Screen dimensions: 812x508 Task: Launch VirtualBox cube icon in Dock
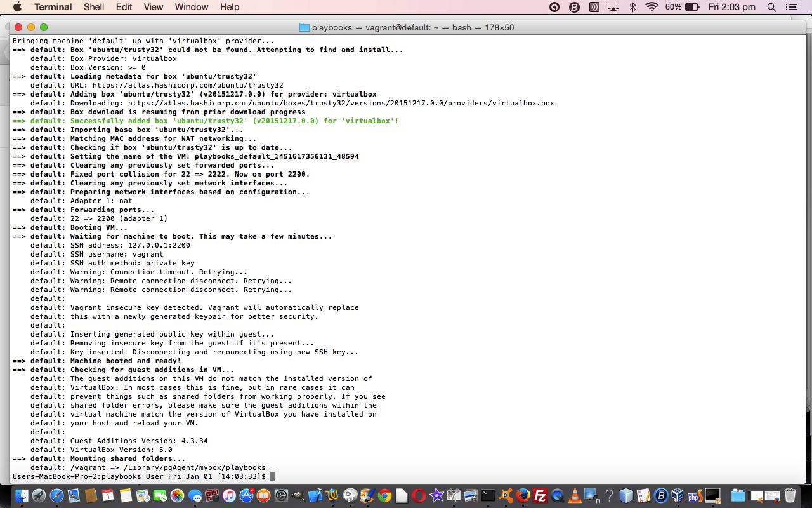point(677,496)
